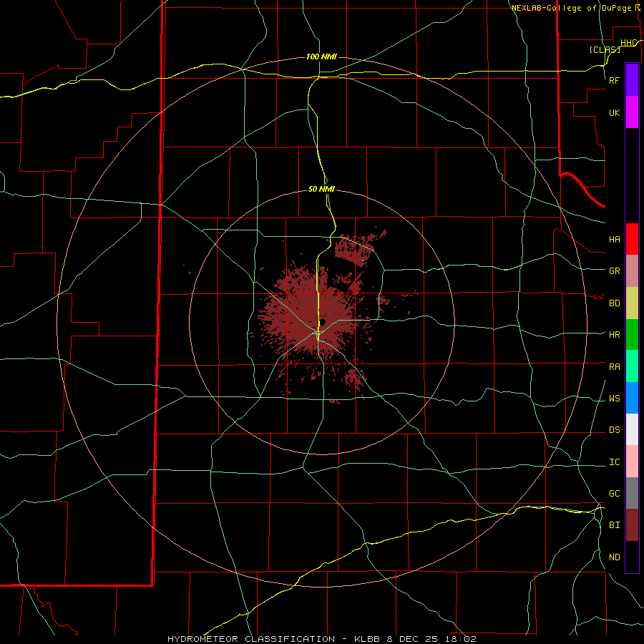Image resolution: width=644 pixels, height=644 pixels.
Task: Click the HYDROMETEOR CLASSIFICATION title text
Action: click(x=251, y=639)
